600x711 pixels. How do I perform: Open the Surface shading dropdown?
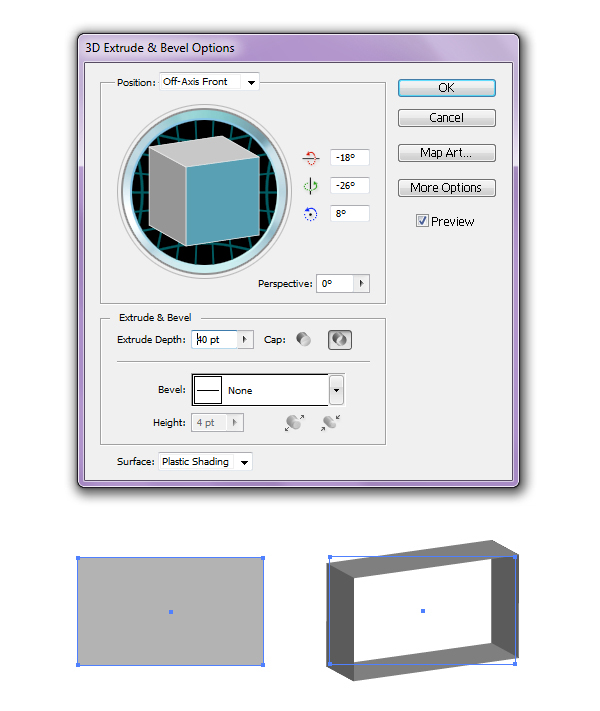click(205, 462)
